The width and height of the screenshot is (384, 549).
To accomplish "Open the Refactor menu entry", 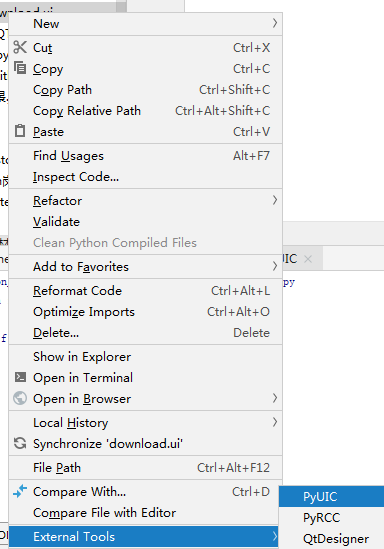I will (x=145, y=201).
